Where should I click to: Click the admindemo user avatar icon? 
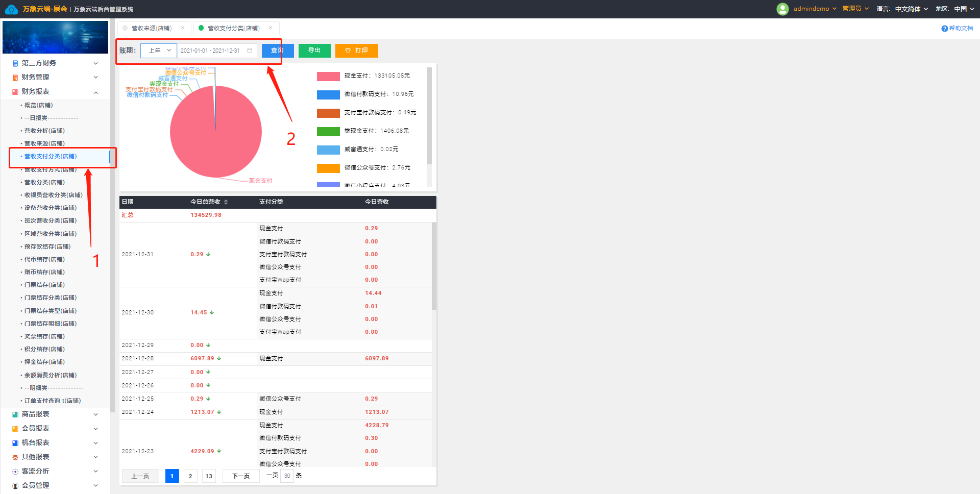coord(782,9)
